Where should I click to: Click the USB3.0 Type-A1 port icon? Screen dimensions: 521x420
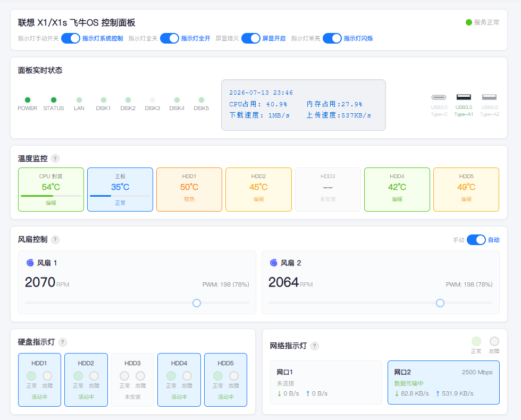(x=464, y=97)
